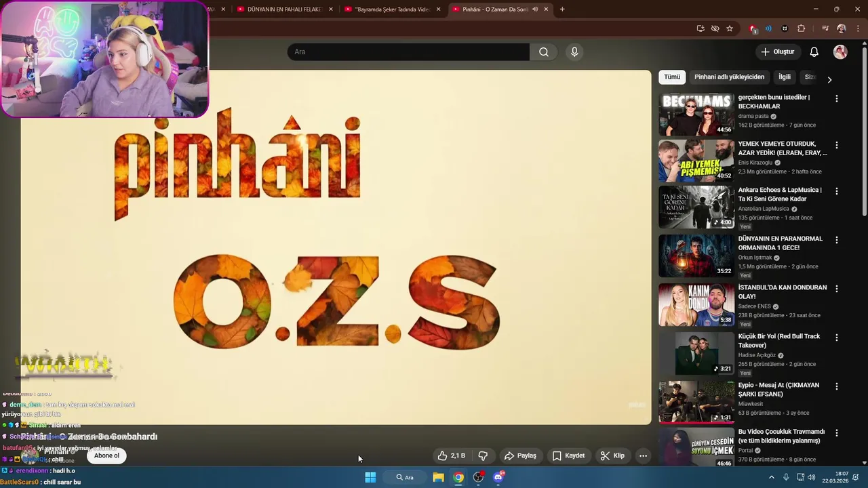
Task: Open the red extension with badge 1
Action: point(753,28)
